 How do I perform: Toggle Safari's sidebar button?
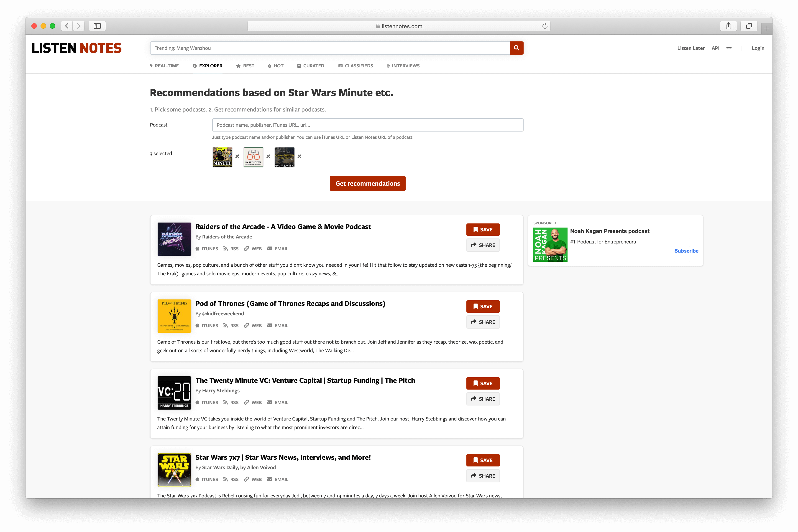coord(97,26)
